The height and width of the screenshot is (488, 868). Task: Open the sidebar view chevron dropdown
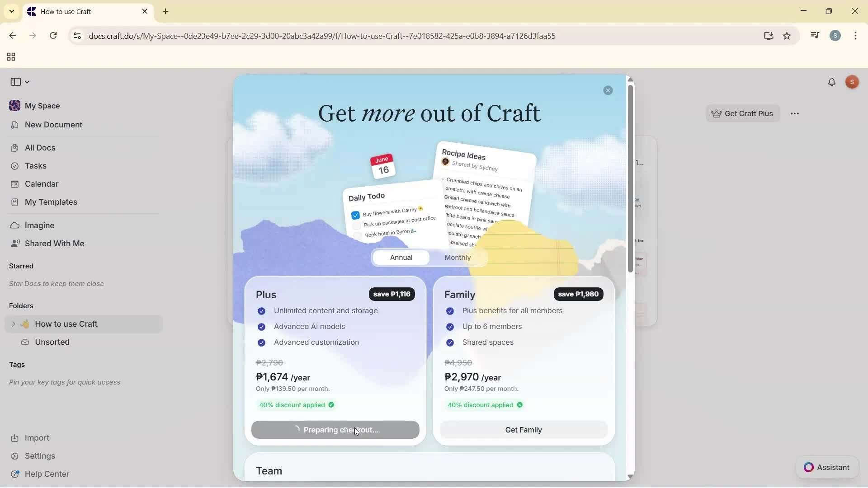(x=27, y=81)
